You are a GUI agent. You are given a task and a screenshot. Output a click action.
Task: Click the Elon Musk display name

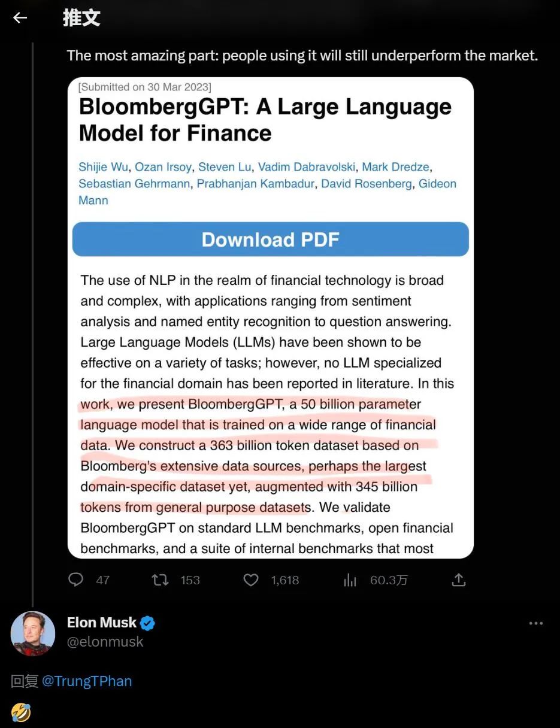(102, 623)
